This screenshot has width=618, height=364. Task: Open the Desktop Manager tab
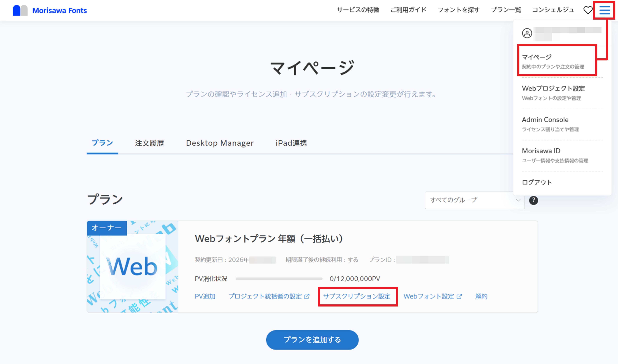coord(220,143)
